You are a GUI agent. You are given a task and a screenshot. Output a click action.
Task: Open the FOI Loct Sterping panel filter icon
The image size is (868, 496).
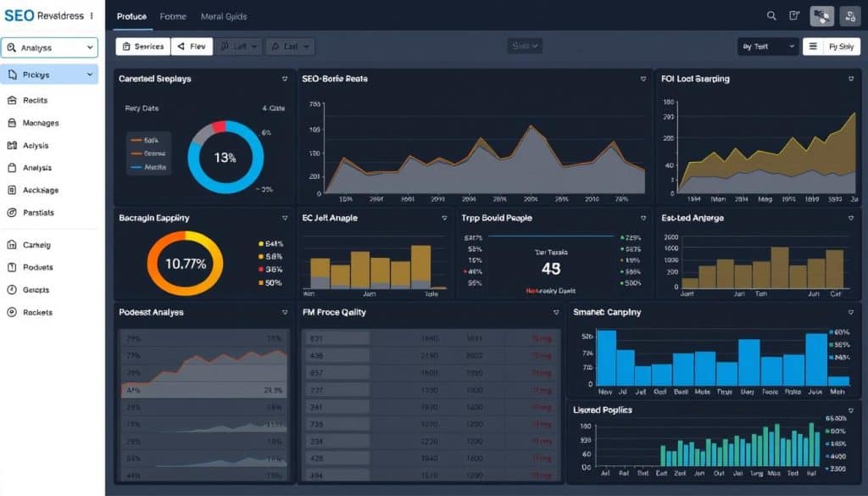(851, 79)
